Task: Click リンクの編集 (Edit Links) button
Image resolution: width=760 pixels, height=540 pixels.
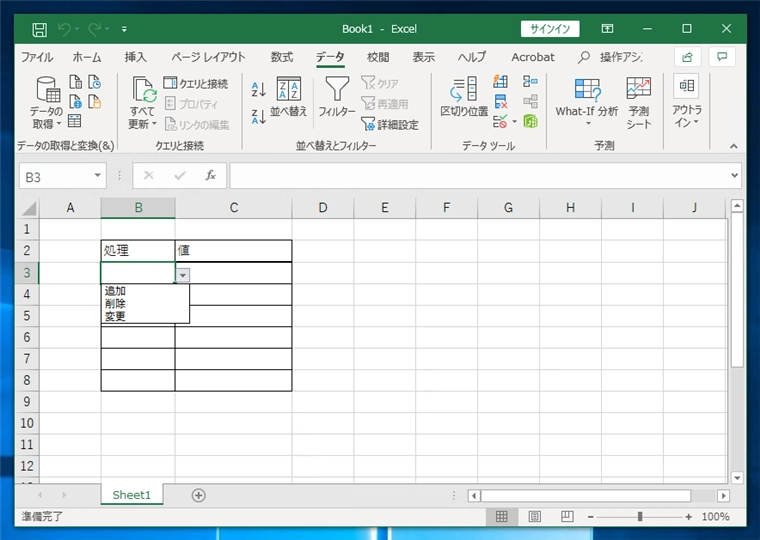Action: pos(197,125)
